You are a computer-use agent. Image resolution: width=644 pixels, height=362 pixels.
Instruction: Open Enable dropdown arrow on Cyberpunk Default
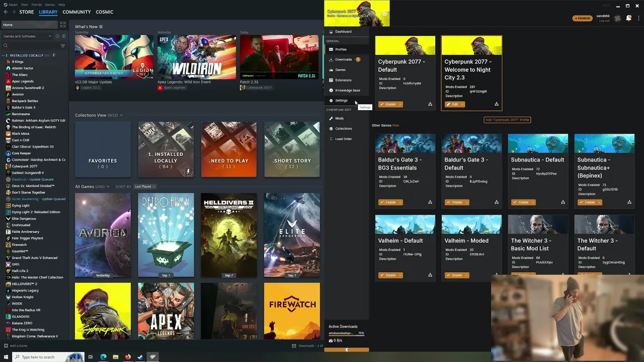click(x=400, y=104)
